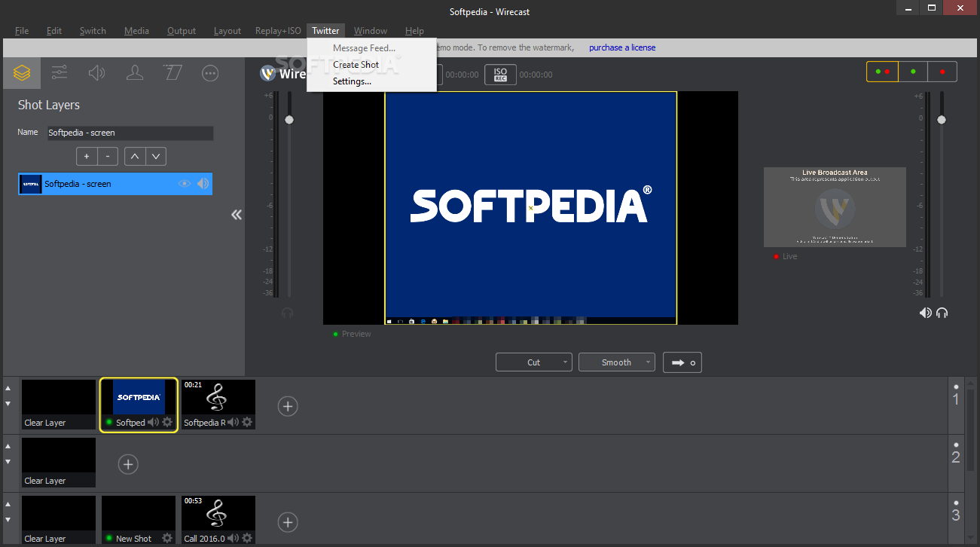Open settings gear on New Shot
980x547 pixels.
pos(167,538)
